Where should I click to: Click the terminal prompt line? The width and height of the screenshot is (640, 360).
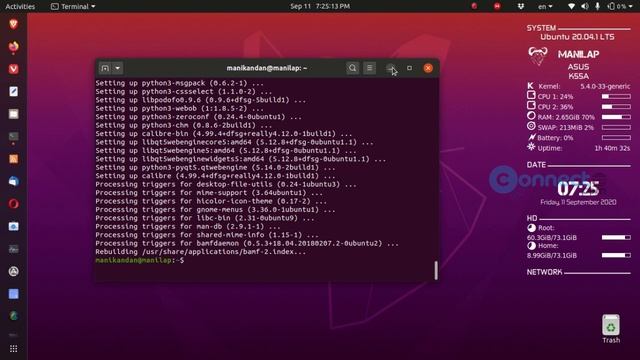click(140, 260)
